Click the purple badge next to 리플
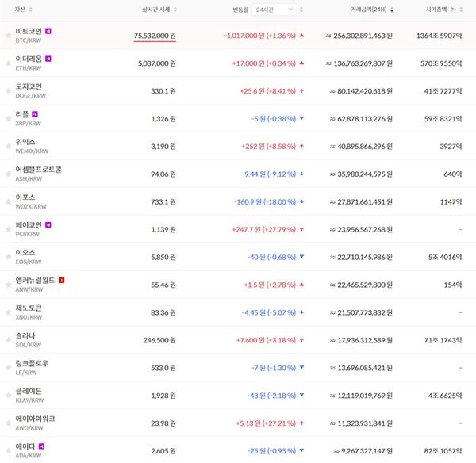476x463 pixels. 34,114
